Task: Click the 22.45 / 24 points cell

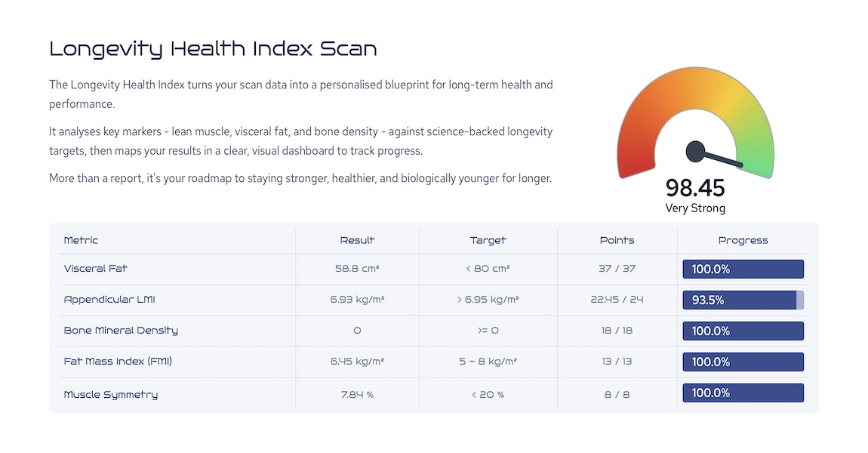Action: click(617, 300)
